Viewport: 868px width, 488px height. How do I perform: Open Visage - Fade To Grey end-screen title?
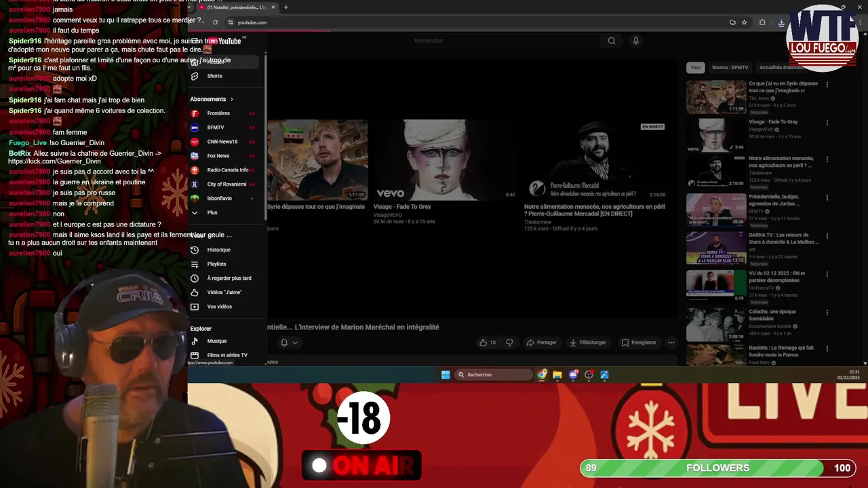click(402, 207)
